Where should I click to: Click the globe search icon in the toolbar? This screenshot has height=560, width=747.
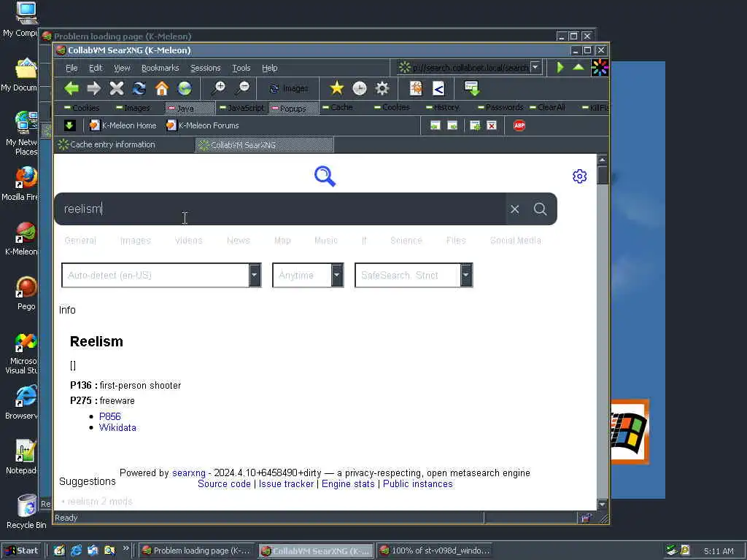[x=185, y=88]
